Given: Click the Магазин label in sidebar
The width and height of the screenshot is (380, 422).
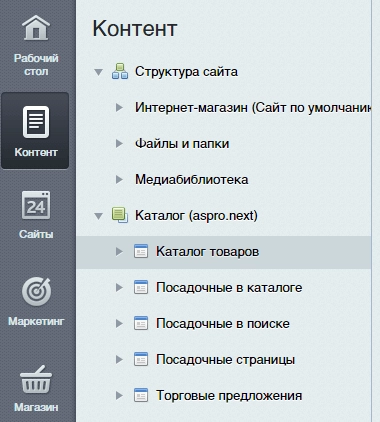Looking at the screenshot, I should coord(36,407).
